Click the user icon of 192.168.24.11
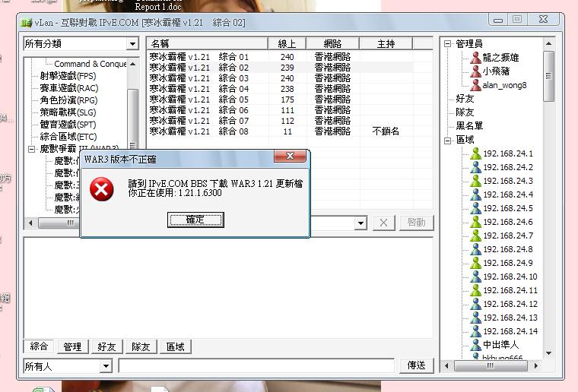This screenshot has height=392, width=578. [x=475, y=290]
